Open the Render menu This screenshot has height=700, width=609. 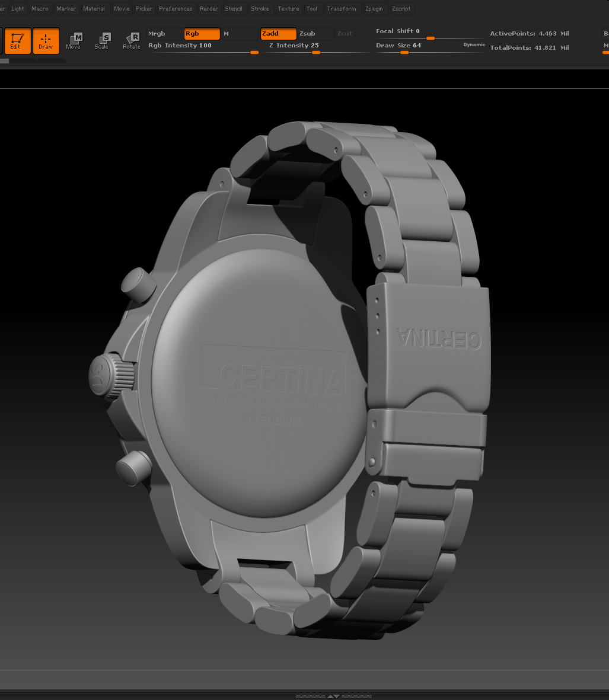[x=209, y=8]
